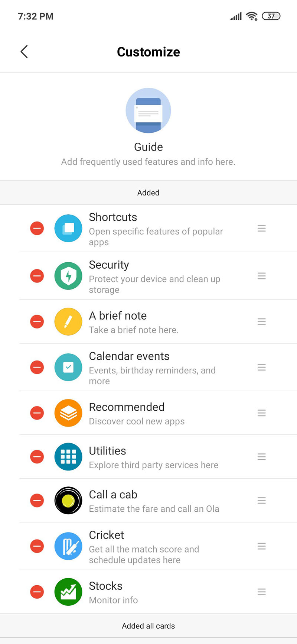Remove the Cricket card with red minus

click(x=37, y=546)
